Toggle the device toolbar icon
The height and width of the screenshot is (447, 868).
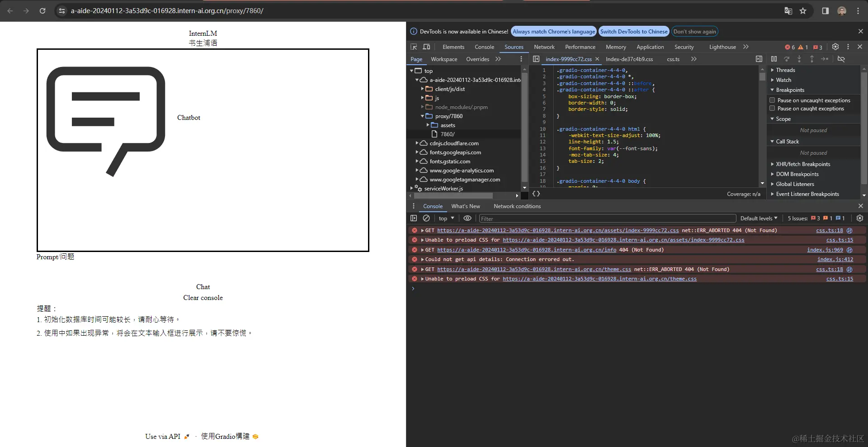[x=426, y=47]
